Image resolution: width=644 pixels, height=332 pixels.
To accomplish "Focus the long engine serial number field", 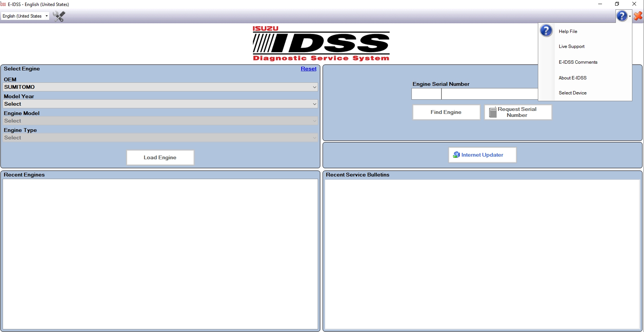I will click(x=490, y=94).
